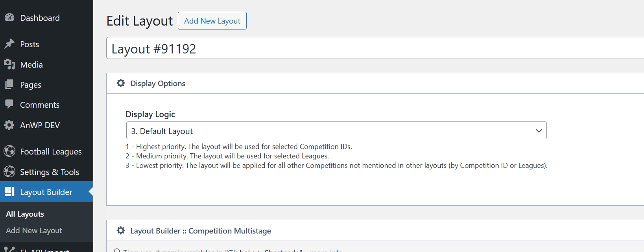Click the Media library icon

(9, 64)
